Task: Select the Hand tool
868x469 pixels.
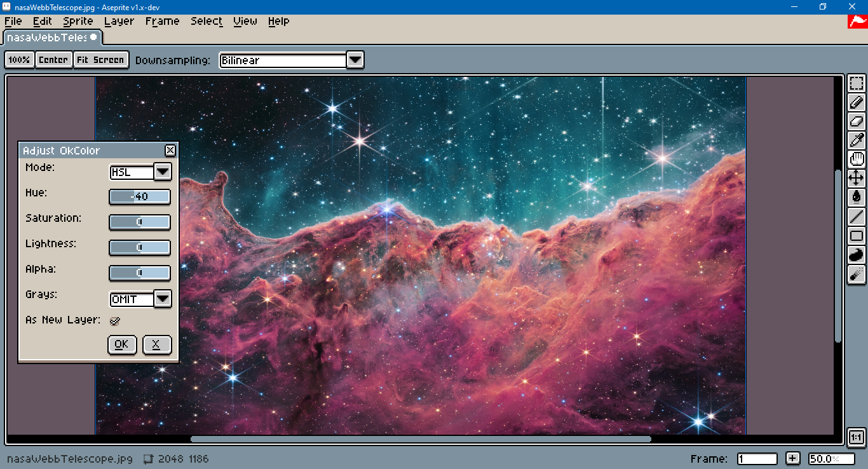Action: [x=857, y=160]
